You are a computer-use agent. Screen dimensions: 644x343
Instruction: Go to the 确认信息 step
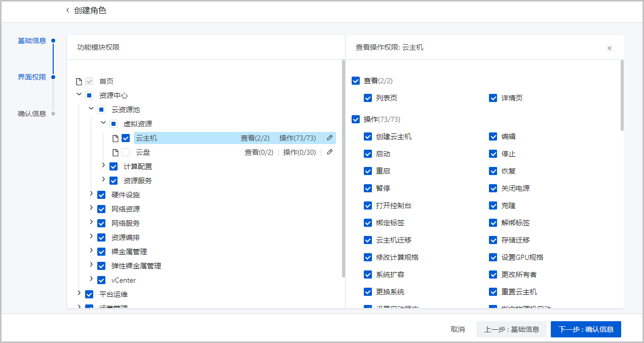coord(31,113)
